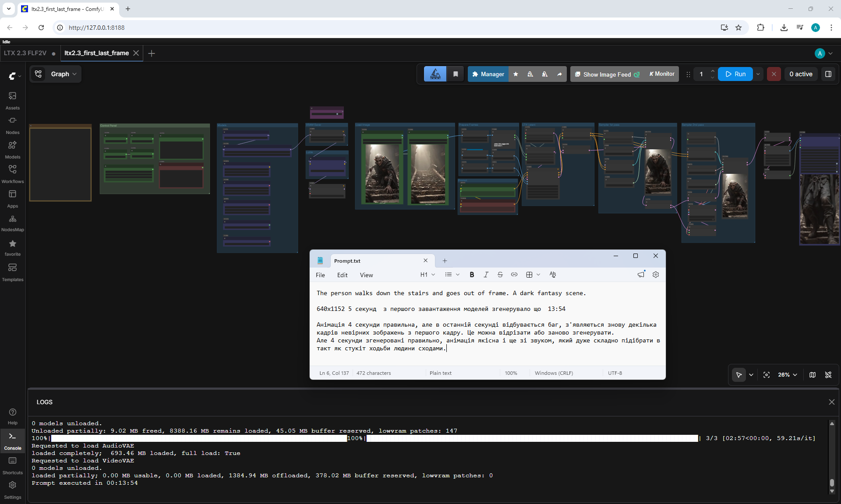Open the NodesMap panel

pos(12,223)
